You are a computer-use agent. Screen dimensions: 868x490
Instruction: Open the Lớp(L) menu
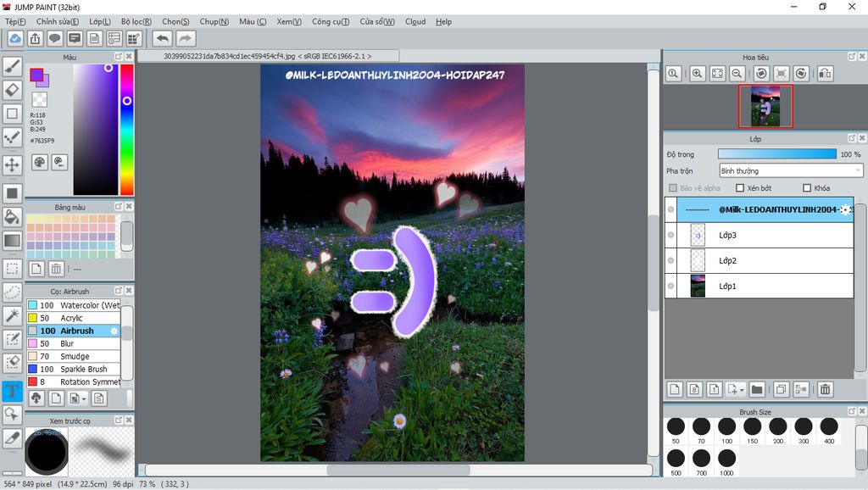pos(100,21)
